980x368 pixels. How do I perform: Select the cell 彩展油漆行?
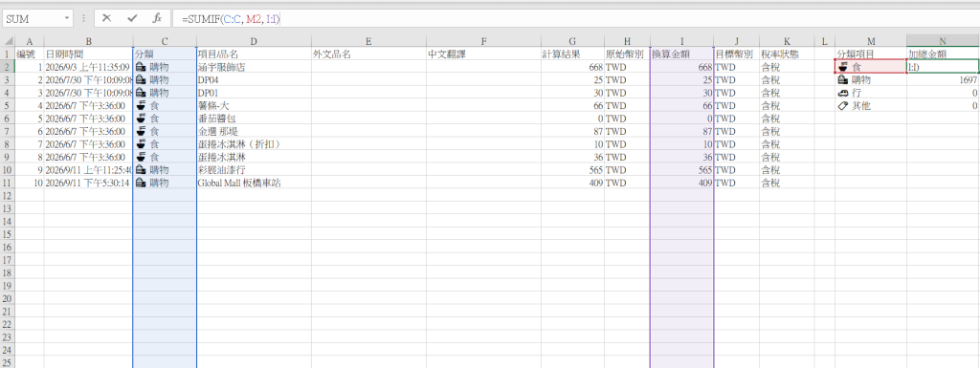click(x=254, y=169)
